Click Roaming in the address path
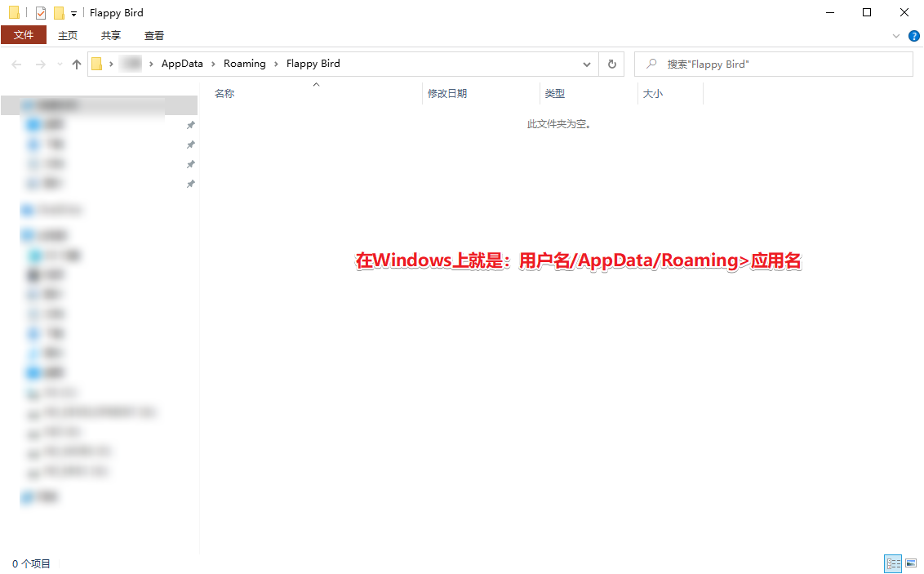This screenshot has height=574, width=924. pos(245,64)
